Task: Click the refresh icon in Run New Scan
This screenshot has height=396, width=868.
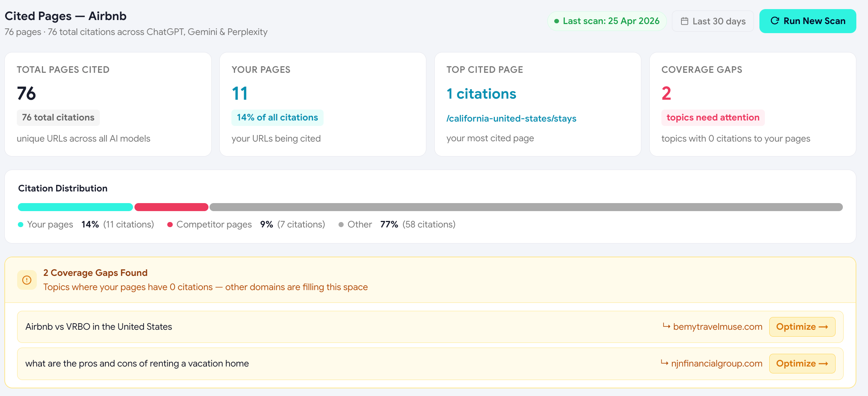Action: 775,21
